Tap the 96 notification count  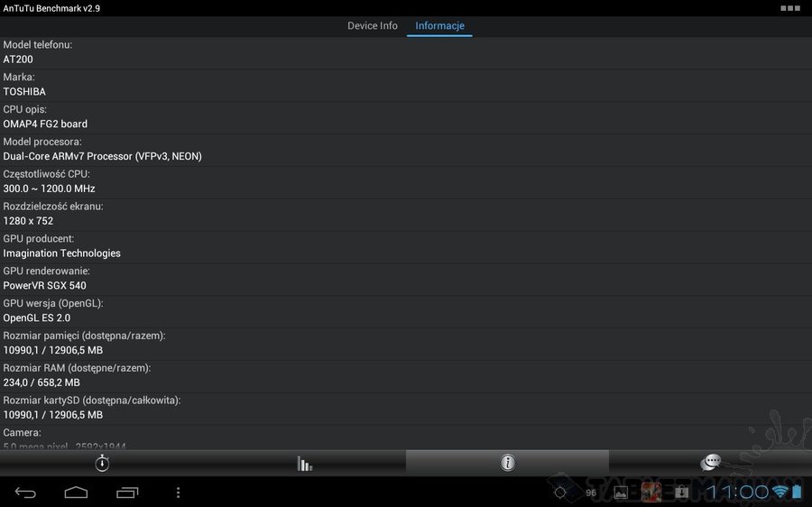click(x=591, y=493)
